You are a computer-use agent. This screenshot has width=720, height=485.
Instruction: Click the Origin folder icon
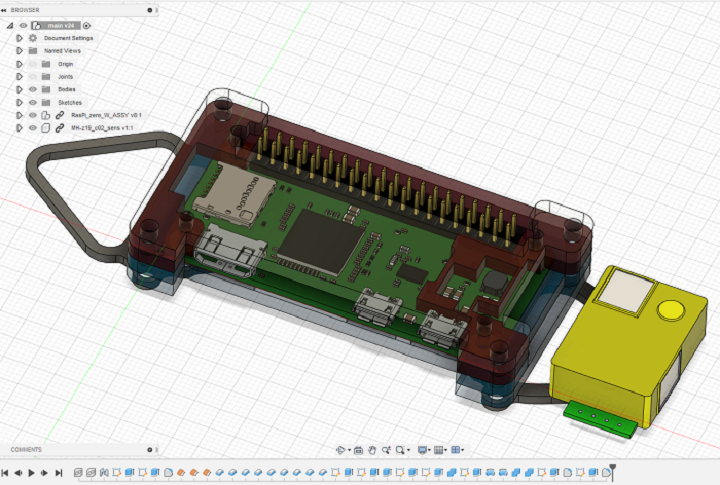coord(46,64)
